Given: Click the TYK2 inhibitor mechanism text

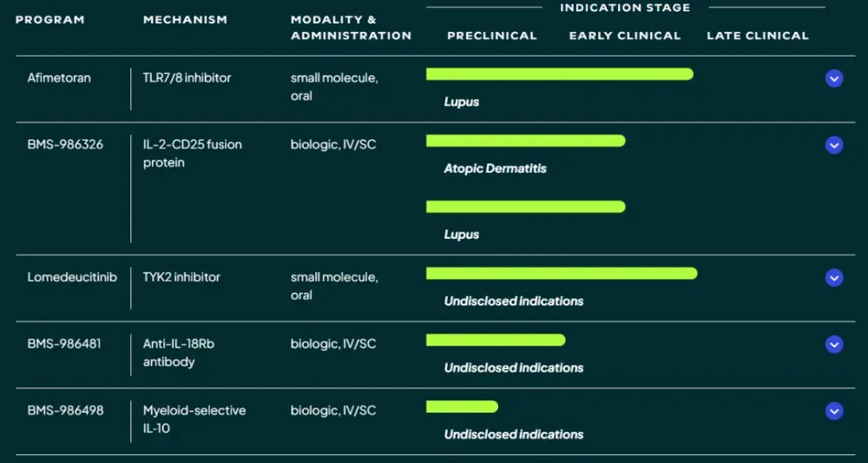Looking at the screenshot, I should pyautogui.click(x=181, y=277).
